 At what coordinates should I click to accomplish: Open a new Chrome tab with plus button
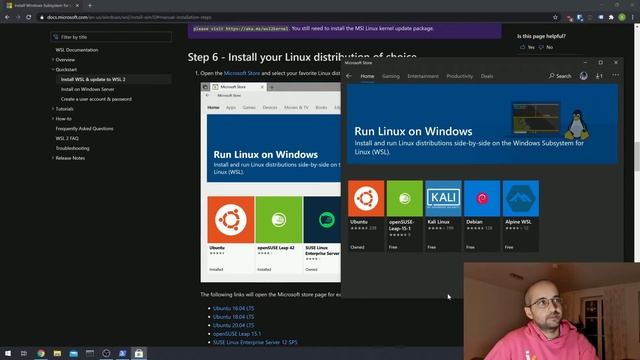coord(90,6)
